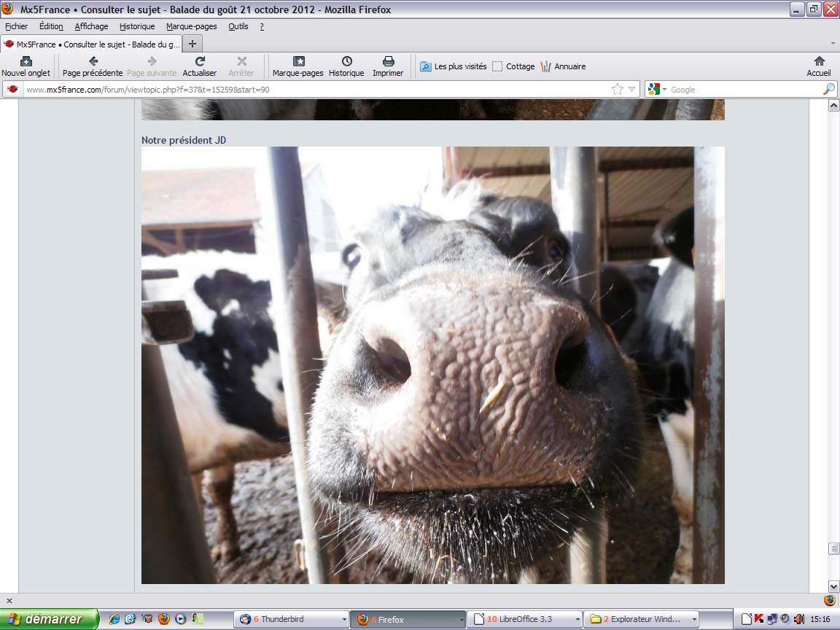Open the Annuaire bookmark
The height and width of the screenshot is (630, 840).
point(563,66)
